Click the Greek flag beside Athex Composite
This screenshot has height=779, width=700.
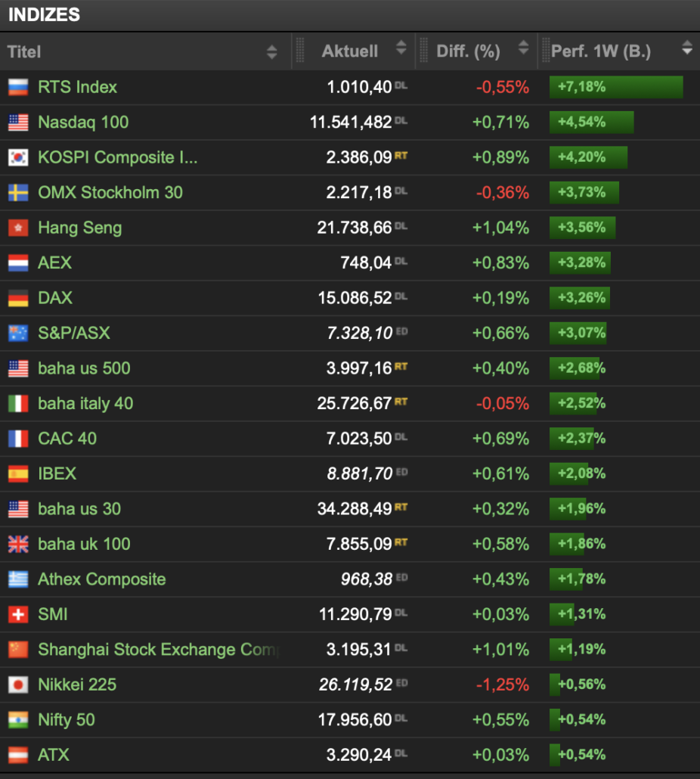pyautogui.click(x=18, y=579)
